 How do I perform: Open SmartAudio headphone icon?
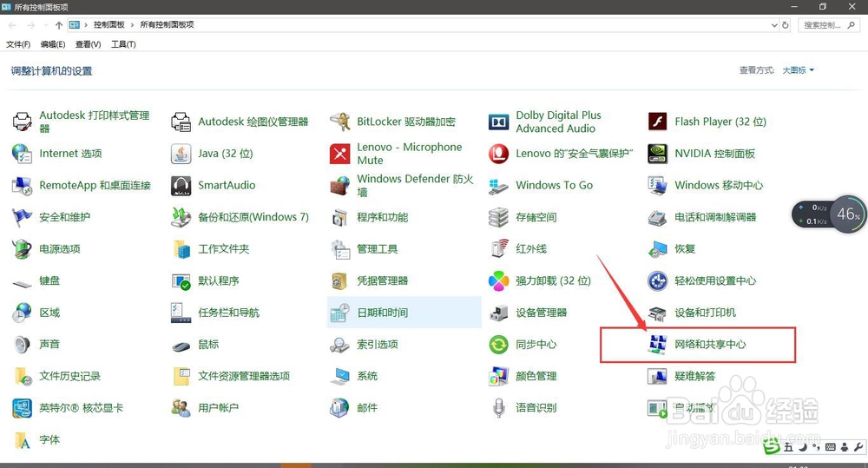181,186
